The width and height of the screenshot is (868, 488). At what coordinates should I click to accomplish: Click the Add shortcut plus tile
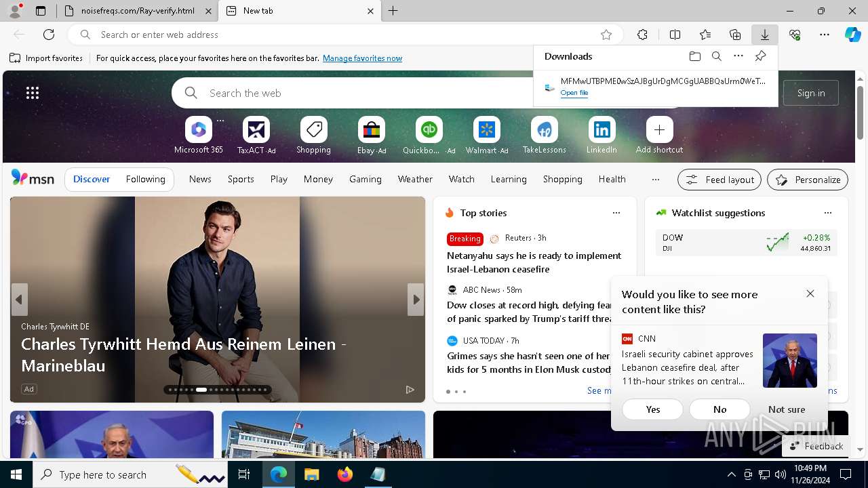pos(659,136)
